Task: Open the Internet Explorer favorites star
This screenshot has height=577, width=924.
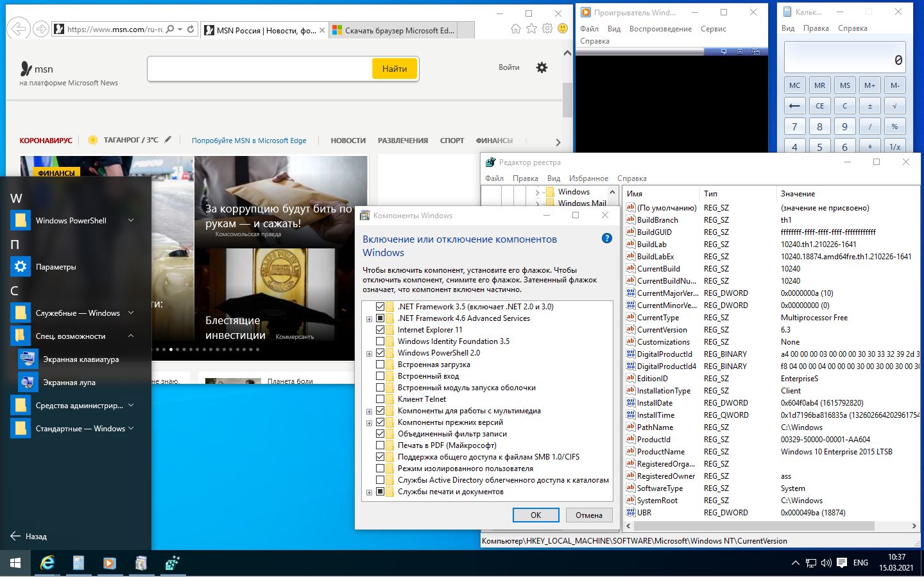Action: point(531,29)
